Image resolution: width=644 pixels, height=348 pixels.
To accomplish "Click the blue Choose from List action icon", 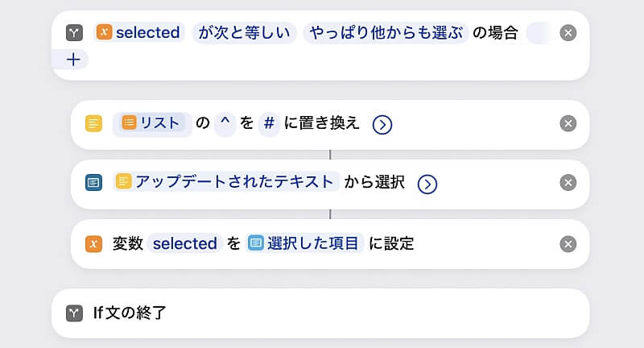I will [93, 182].
